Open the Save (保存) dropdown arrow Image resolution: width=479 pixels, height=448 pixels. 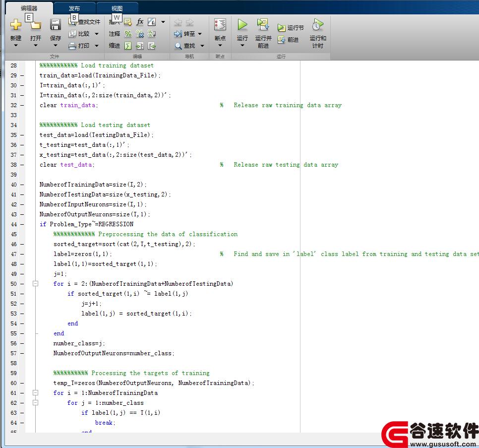click(x=56, y=46)
